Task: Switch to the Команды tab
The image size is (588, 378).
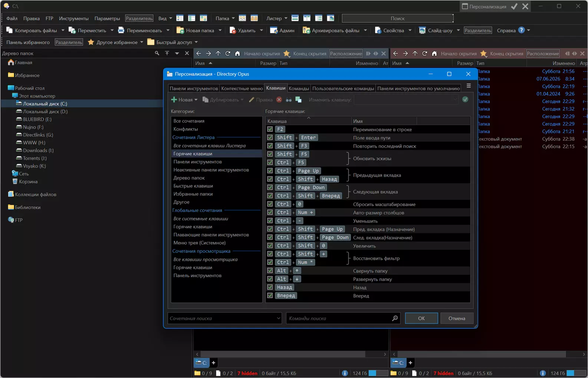Action: [299, 88]
